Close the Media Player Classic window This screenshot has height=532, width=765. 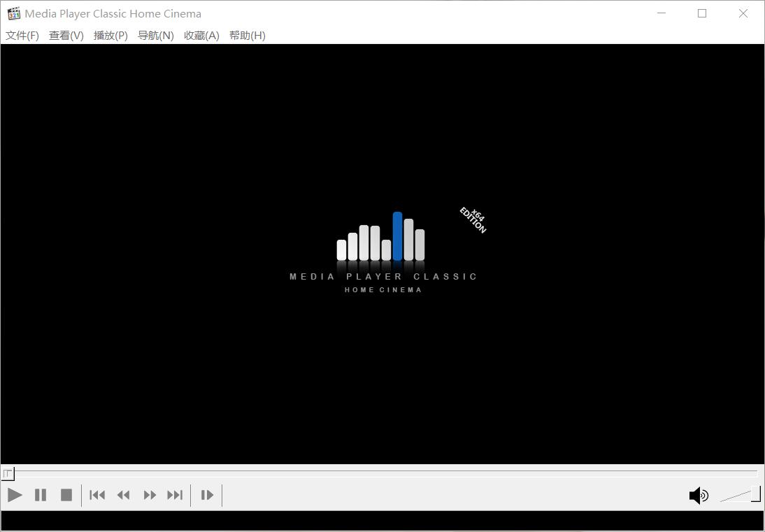click(x=743, y=14)
